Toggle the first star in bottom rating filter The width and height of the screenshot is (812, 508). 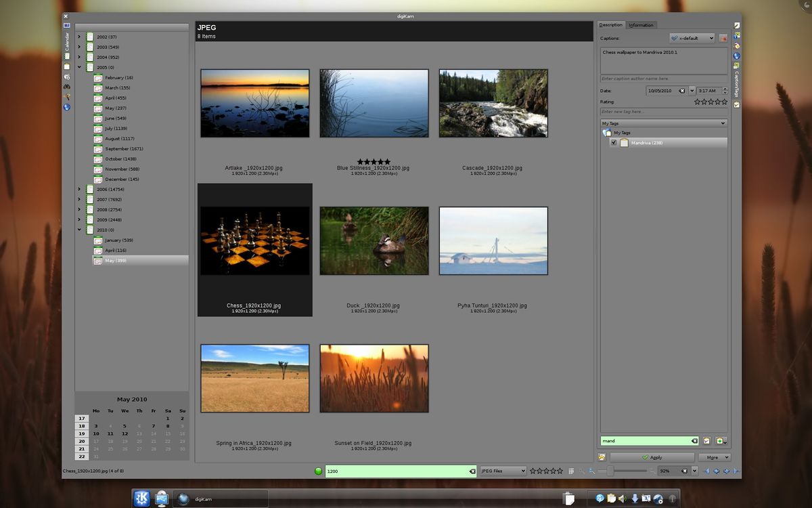pyautogui.click(x=533, y=471)
